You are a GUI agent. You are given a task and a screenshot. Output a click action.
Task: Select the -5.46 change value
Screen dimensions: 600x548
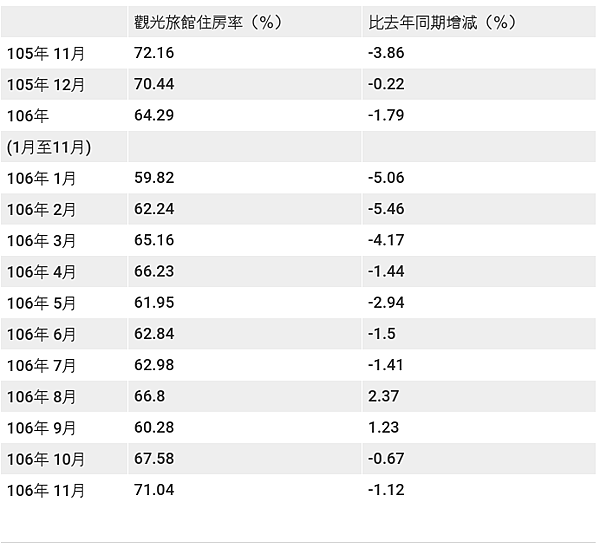386,209
